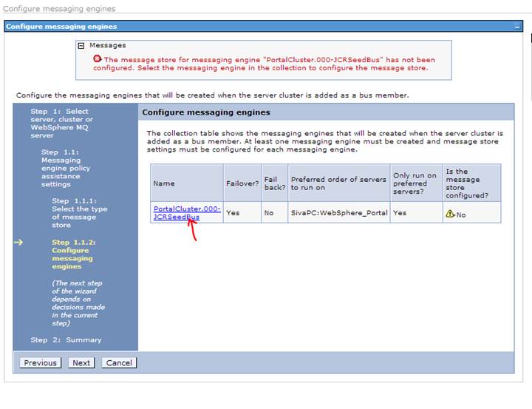Select Step 1.1: Messaging engine policy assistance settings

66,168
